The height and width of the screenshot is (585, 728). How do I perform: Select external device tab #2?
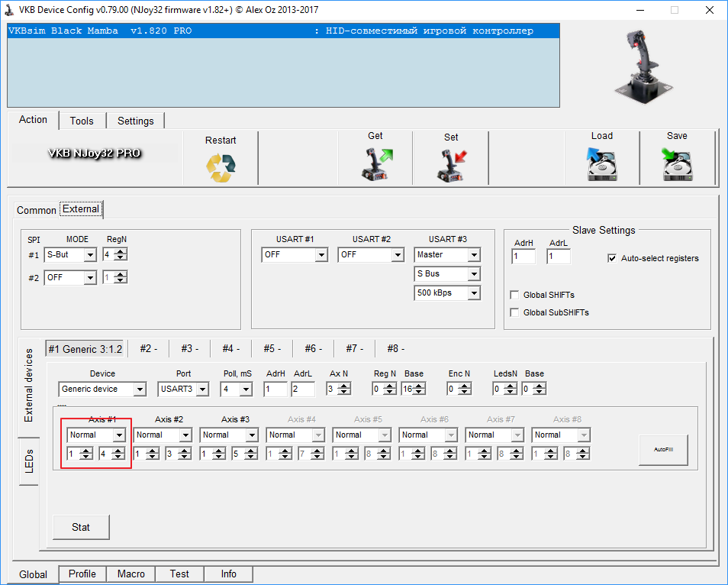click(x=149, y=348)
